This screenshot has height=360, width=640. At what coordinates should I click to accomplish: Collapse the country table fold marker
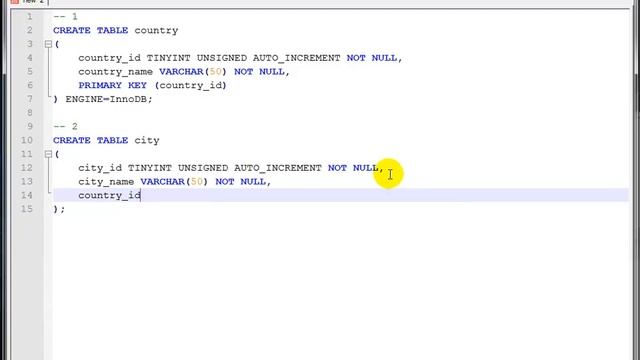pos(48,44)
